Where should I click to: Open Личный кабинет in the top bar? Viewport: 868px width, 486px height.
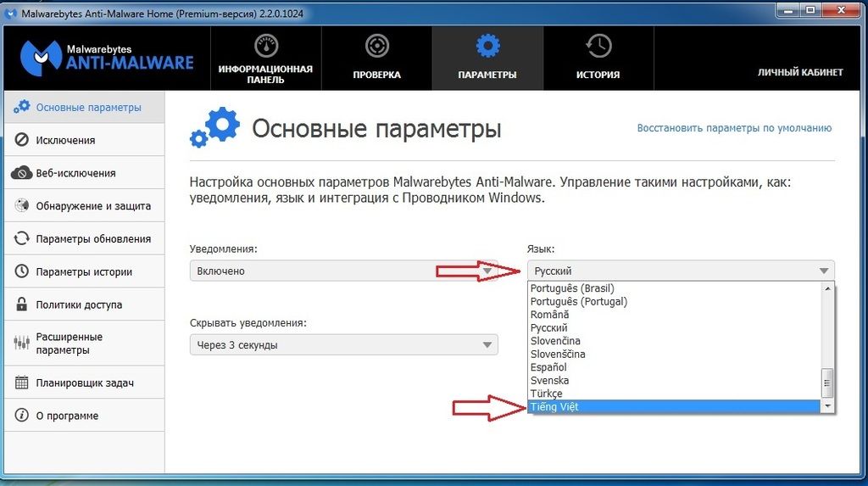click(x=800, y=73)
